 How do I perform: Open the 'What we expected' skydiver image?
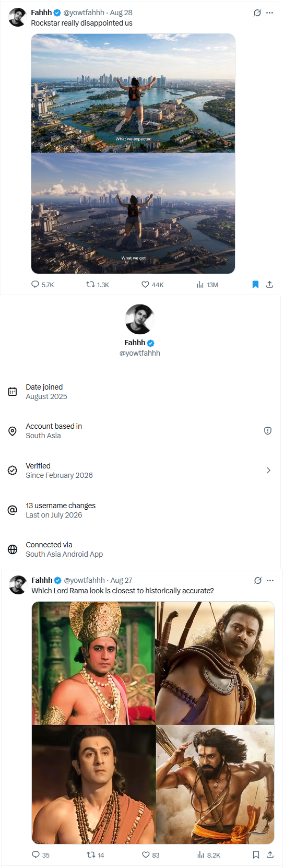(x=133, y=93)
